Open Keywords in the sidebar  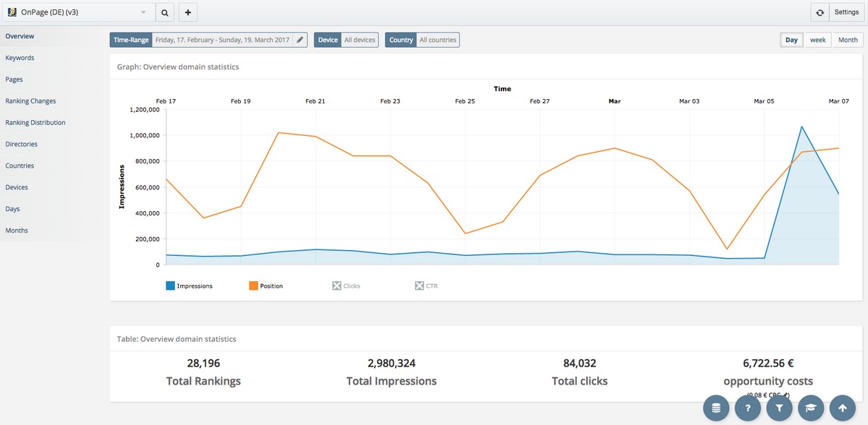pyautogui.click(x=20, y=58)
